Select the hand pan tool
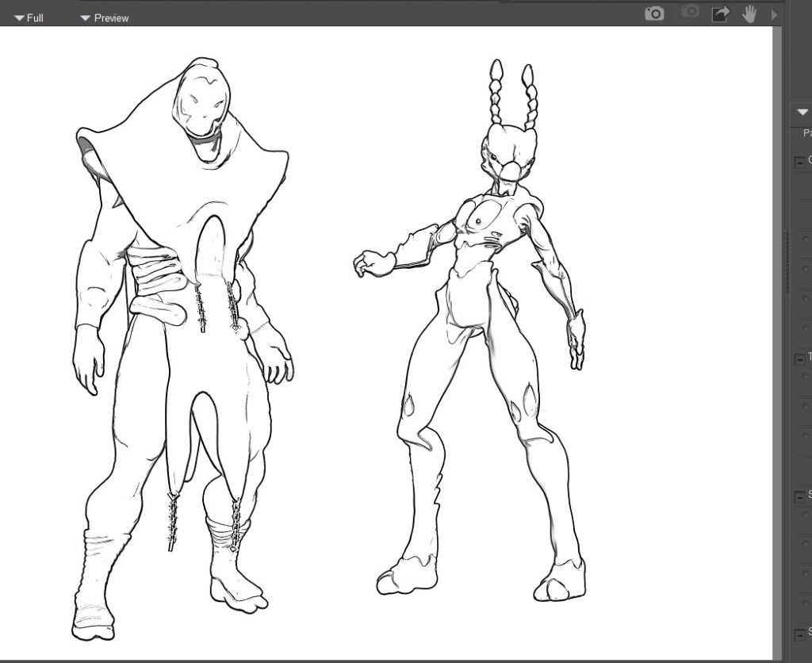The image size is (812, 663). [x=749, y=13]
